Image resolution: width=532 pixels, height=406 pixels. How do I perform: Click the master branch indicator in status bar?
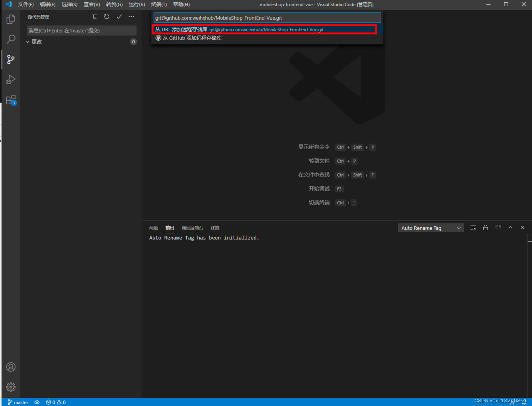pos(18,402)
